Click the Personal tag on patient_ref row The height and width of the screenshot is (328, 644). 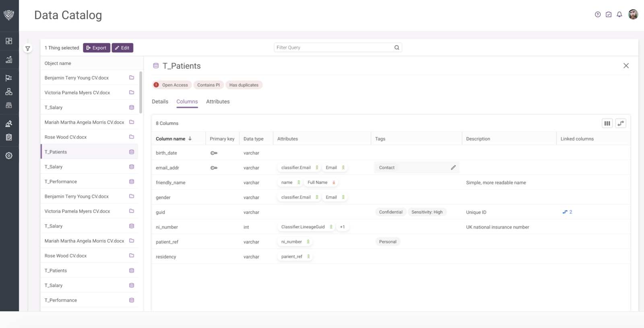(388, 242)
